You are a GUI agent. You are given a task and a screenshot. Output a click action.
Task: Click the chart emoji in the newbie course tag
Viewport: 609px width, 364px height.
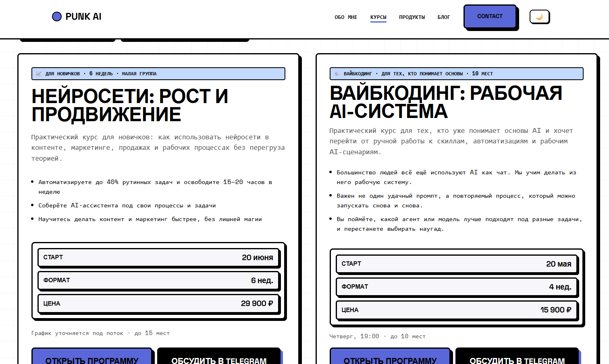(39, 74)
